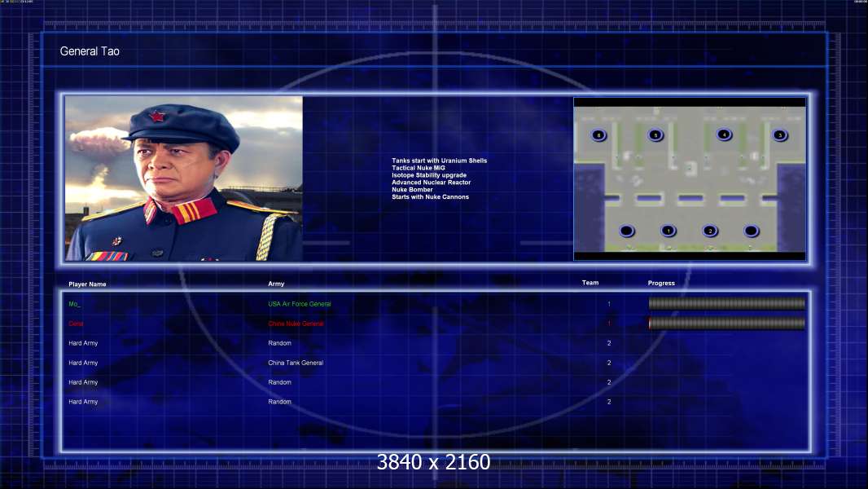Click the "Team" column header
This screenshot has height=489, width=868.
590,283
